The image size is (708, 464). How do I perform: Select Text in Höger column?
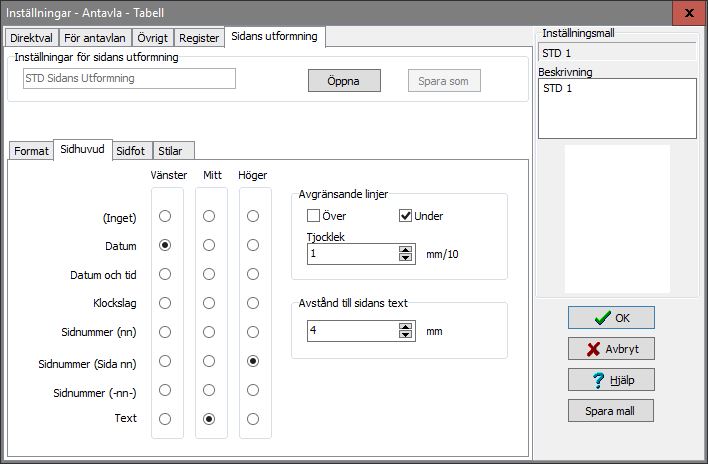coord(253,419)
